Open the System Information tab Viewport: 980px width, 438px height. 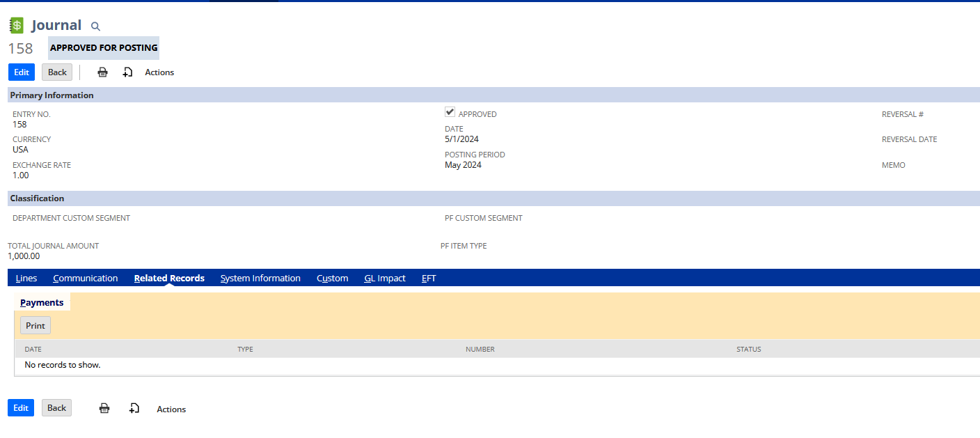point(260,278)
